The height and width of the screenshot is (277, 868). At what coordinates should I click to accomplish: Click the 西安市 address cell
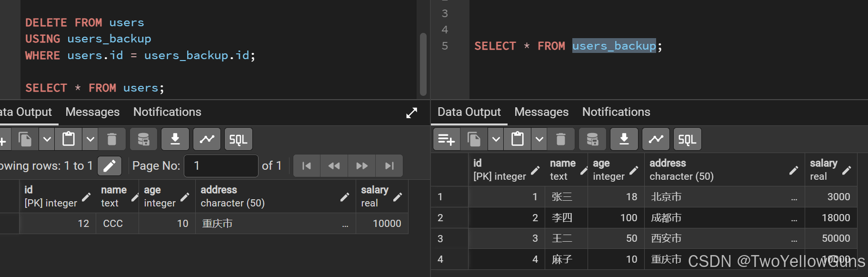pyautogui.click(x=725, y=238)
